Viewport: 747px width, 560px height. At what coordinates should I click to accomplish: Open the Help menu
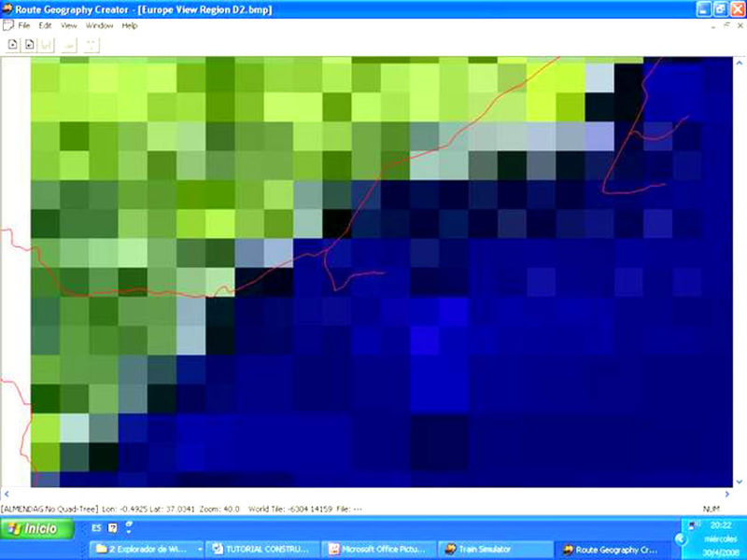129,25
